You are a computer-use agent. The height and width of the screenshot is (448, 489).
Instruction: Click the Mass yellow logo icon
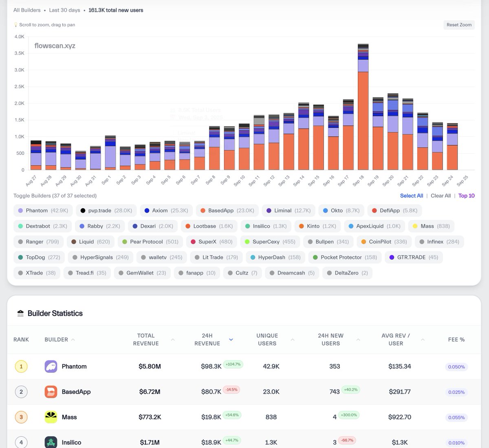point(51,417)
